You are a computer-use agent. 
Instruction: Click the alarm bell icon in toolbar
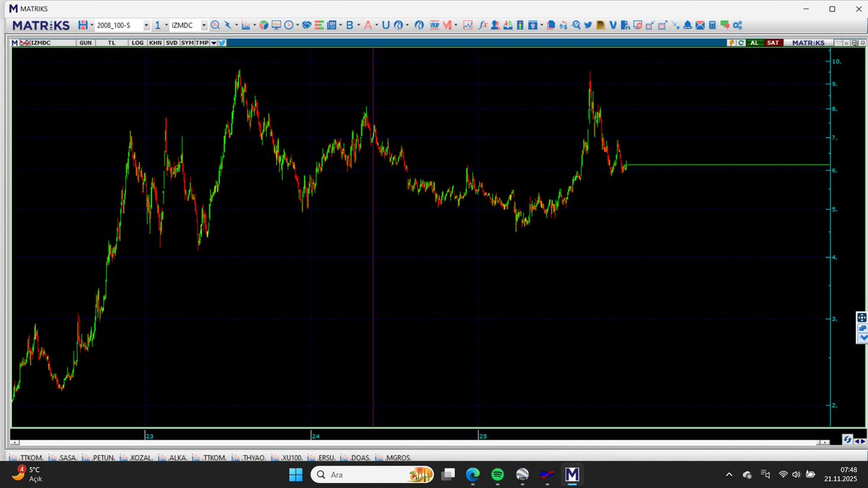click(687, 25)
